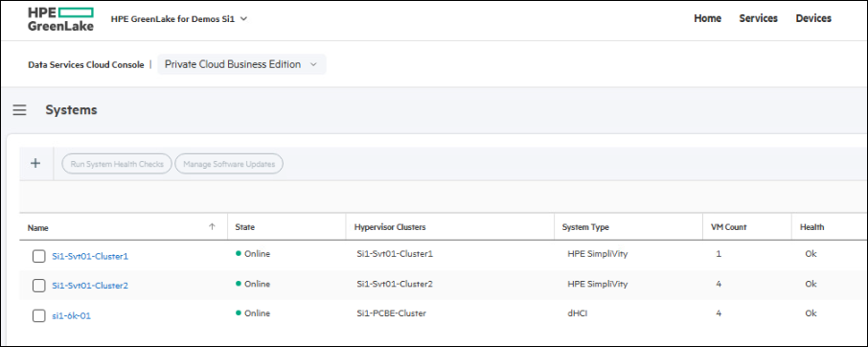
Task: Click the Online status dot for si1-6k-01
Action: pos(239,313)
